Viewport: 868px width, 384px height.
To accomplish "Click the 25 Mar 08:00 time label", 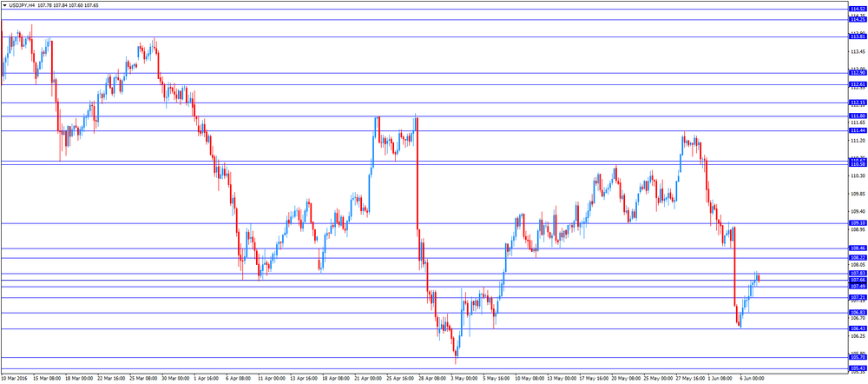I will pyautogui.click(x=143, y=378).
